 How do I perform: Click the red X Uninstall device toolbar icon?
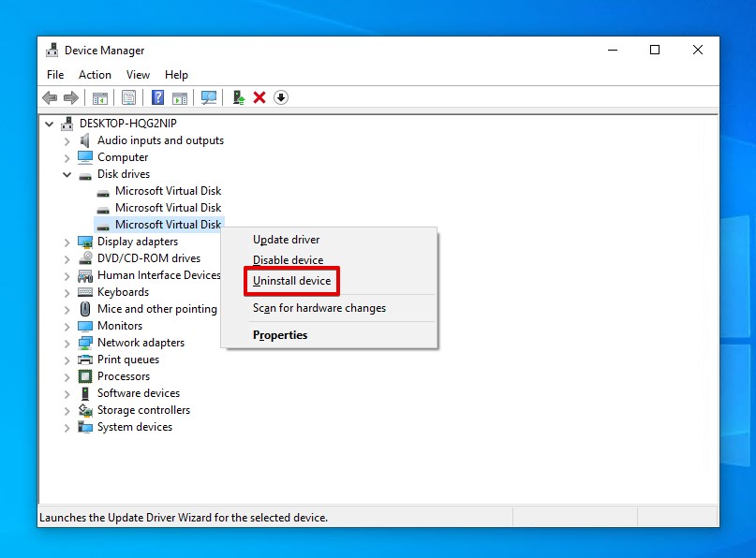[259, 97]
